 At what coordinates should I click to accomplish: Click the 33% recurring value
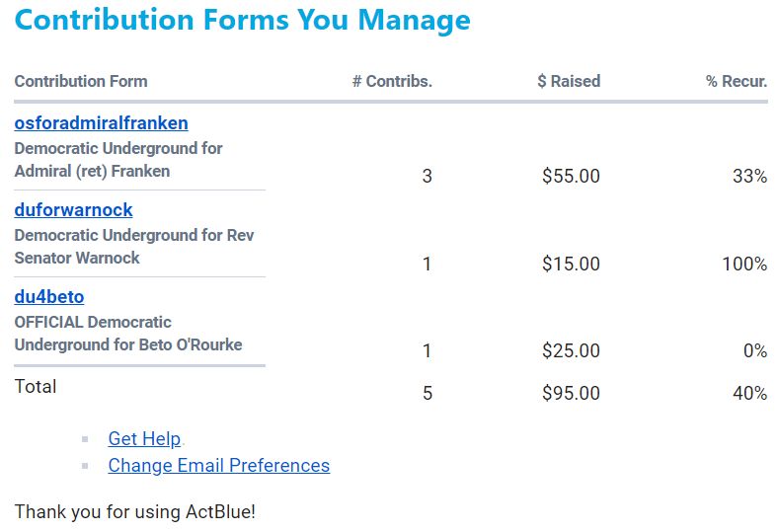(750, 176)
